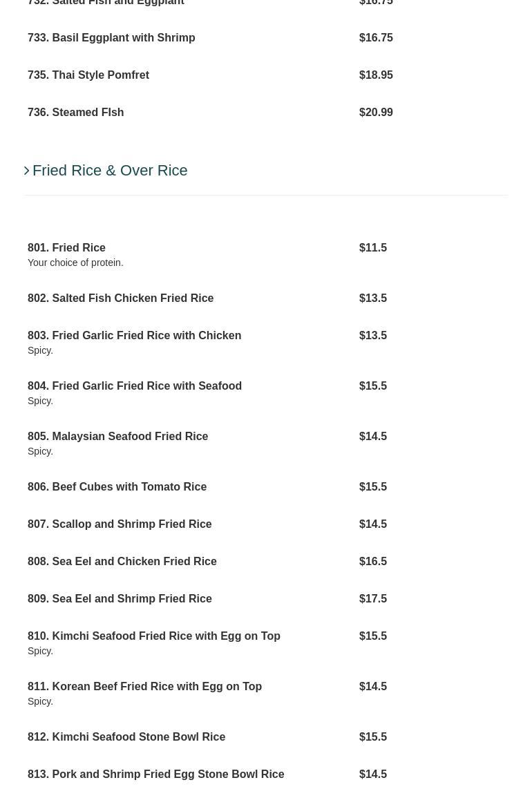Choose 813. Pork and Shrimp Fried Egg Stone Bowl
The width and height of the screenshot is (532, 789).
[155, 774]
